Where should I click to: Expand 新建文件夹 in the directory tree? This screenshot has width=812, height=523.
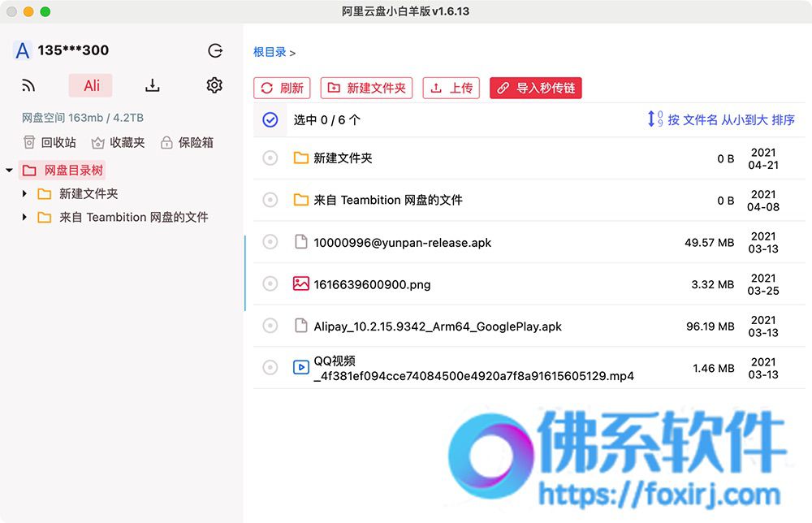click(24, 193)
